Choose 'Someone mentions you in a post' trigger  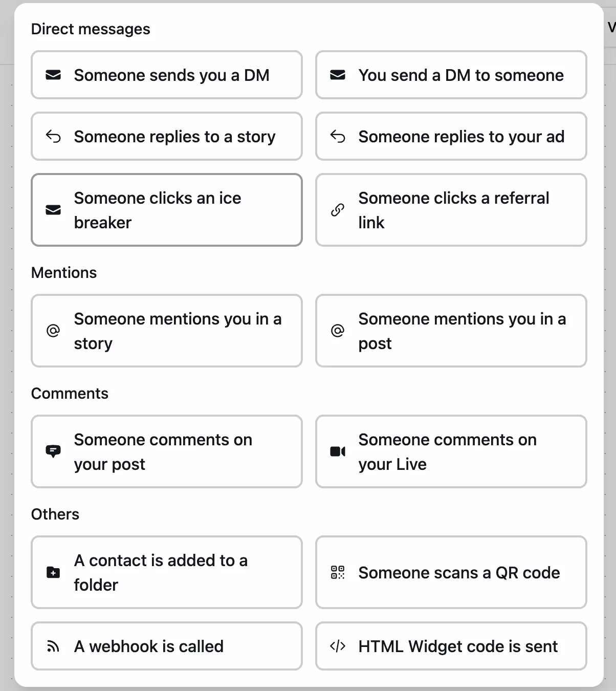pyautogui.click(x=451, y=331)
